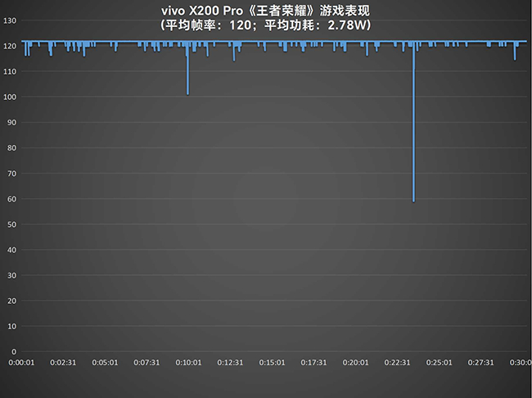Click the x-axis time label 0:22:31
Image resolution: width=532 pixels, height=398 pixels.
[397, 363]
